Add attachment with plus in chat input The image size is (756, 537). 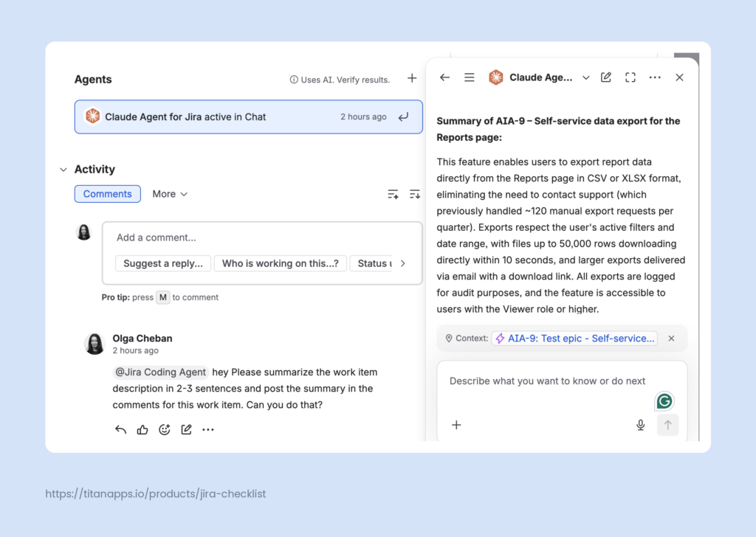coord(456,425)
